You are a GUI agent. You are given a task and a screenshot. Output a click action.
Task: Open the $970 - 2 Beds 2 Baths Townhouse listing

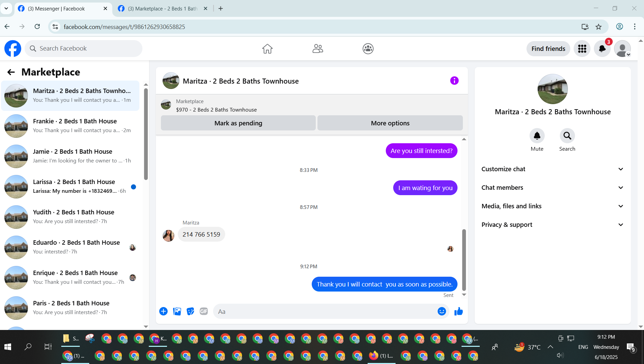pos(216,110)
